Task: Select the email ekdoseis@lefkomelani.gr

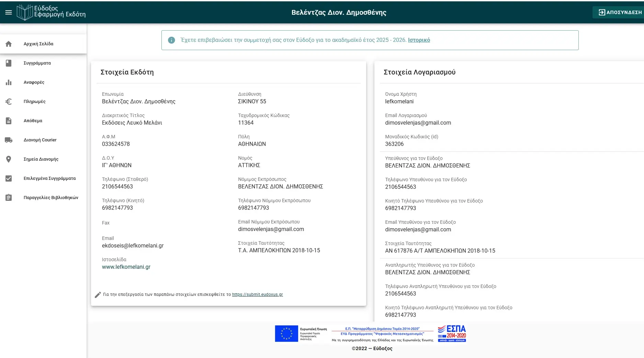Action: (x=133, y=246)
